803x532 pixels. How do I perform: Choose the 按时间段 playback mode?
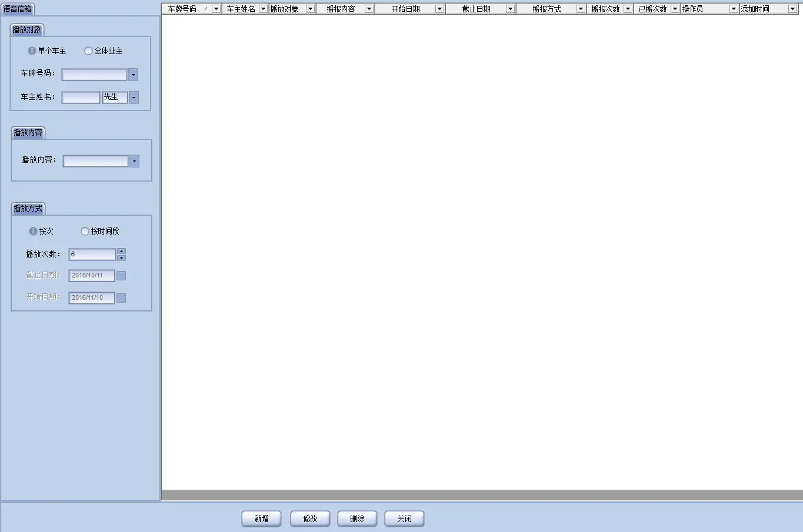85,232
